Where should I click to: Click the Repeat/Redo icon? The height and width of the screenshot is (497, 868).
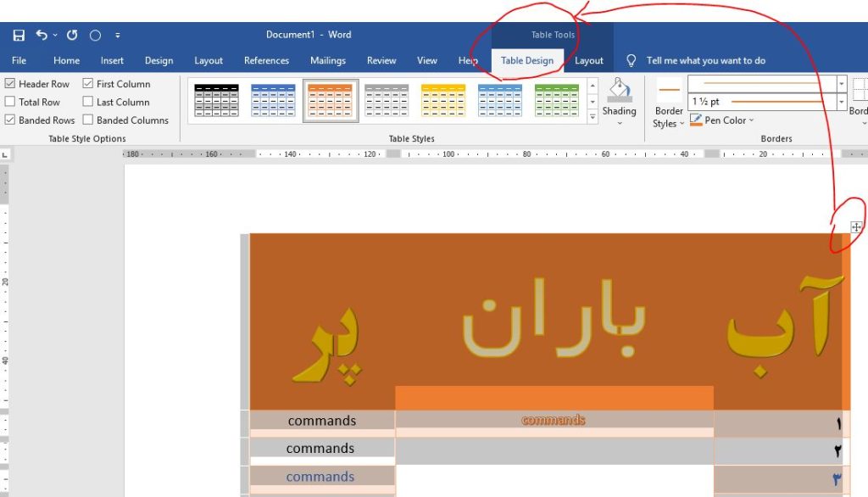click(72, 35)
